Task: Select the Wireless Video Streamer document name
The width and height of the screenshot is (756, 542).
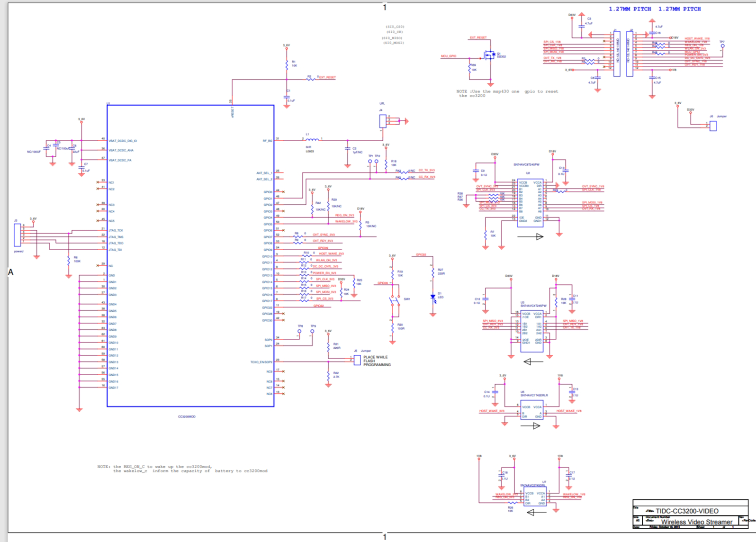Action: [x=696, y=522]
